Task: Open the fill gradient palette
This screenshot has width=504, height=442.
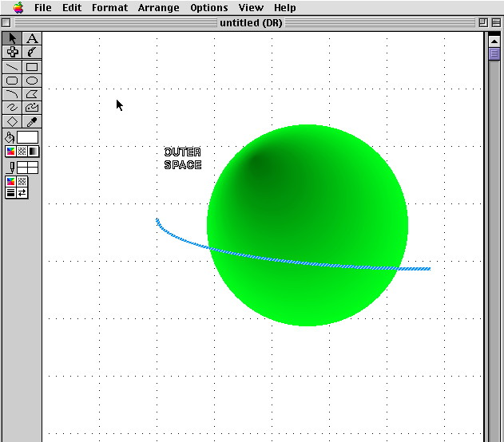Action: [33, 151]
